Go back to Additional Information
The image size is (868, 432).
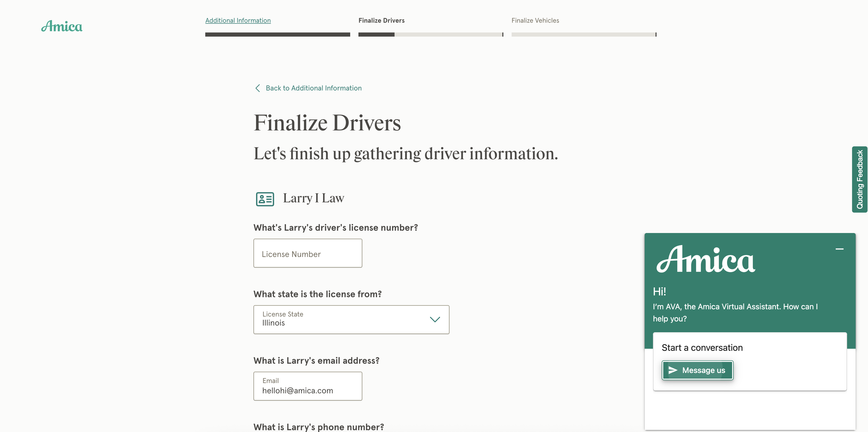[x=313, y=88]
